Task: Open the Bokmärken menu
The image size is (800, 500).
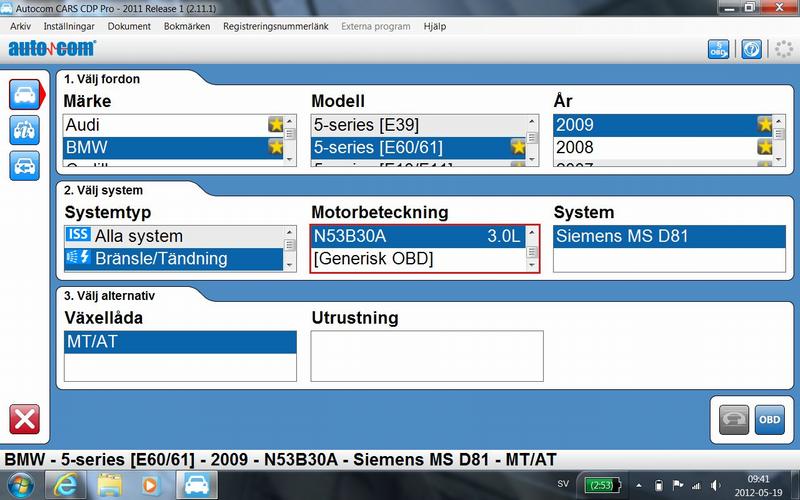Action: (x=187, y=26)
